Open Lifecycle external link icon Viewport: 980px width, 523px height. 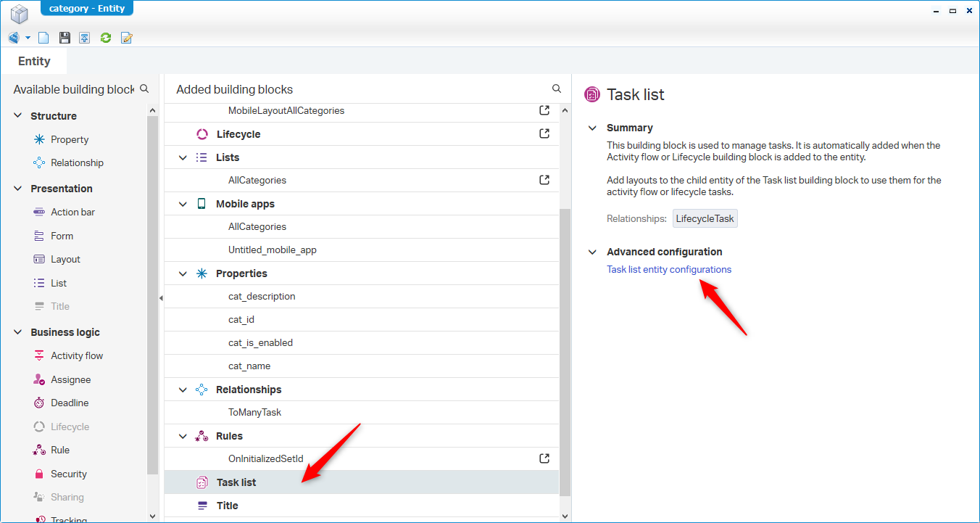[x=544, y=133]
